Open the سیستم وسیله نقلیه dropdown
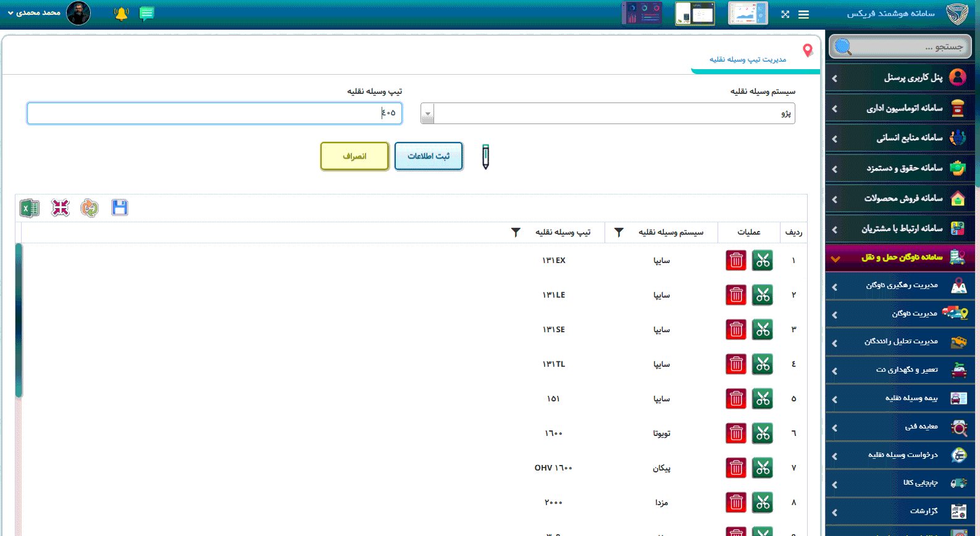Image resolution: width=980 pixels, height=536 pixels. (427, 114)
